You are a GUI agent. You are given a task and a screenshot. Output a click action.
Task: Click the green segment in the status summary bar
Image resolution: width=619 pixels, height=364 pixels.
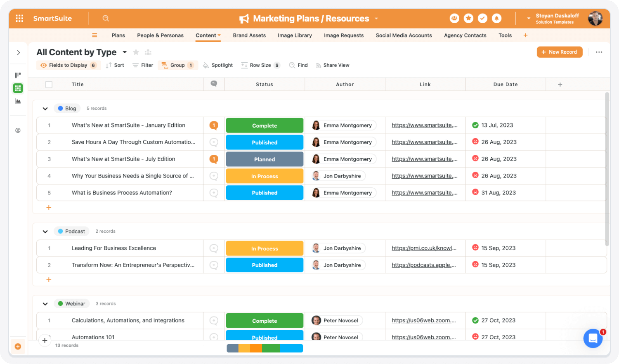coord(271,348)
